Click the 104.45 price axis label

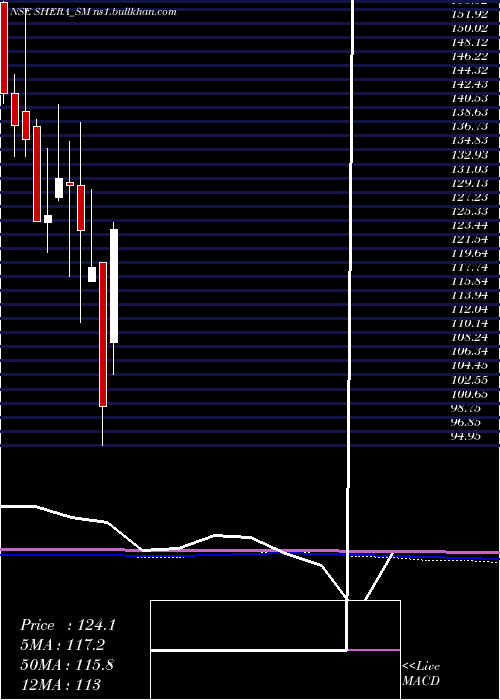point(469,366)
